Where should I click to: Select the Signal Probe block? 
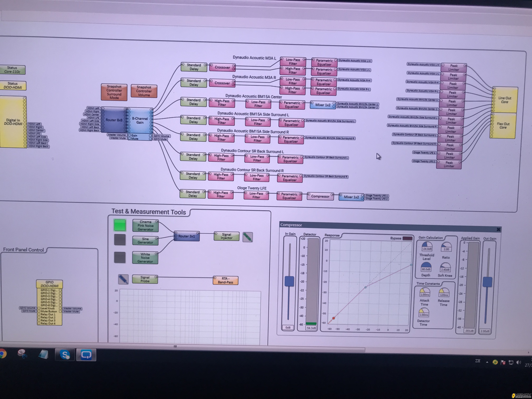[145, 279]
